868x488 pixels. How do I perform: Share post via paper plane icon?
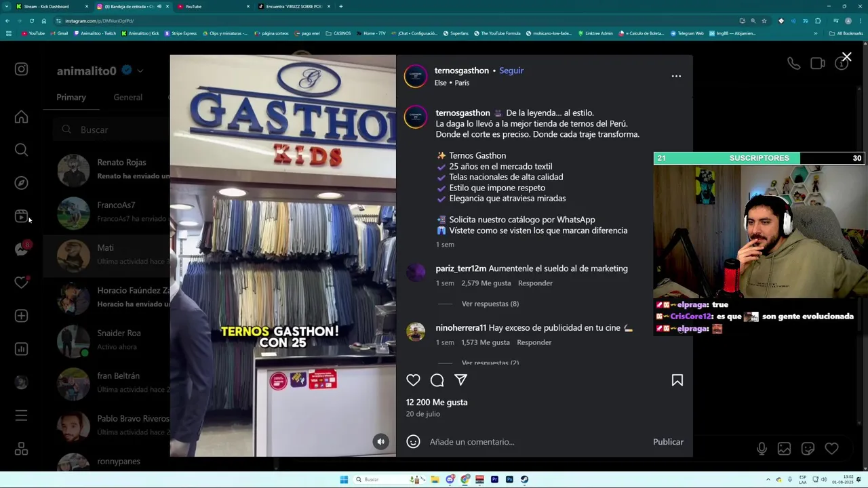pyautogui.click(x=460, y=380)
